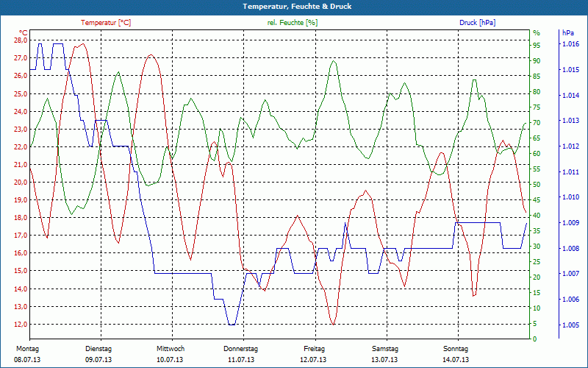This screenshot has height=368, width=588.
Task: Click the 16,0 temperature axis value
Action: [x=21, y=253]
